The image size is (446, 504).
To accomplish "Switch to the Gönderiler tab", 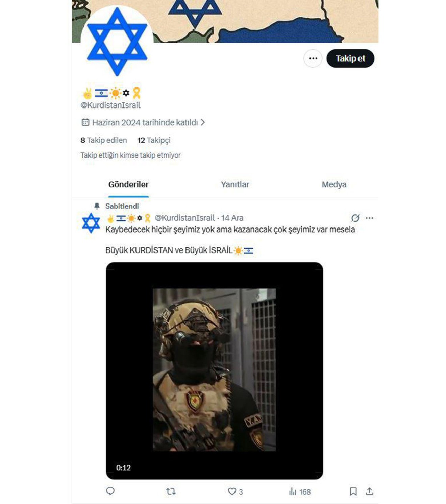I will (128, 184).
